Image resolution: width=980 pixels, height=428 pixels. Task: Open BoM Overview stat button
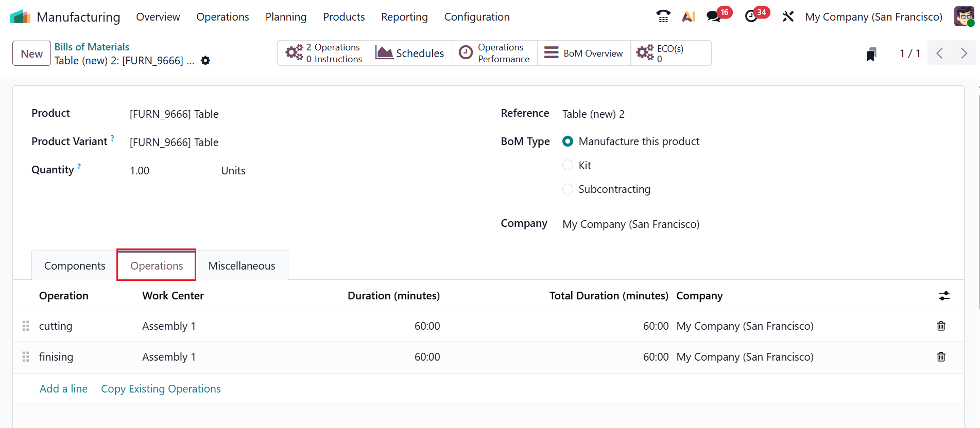[584, 53]
